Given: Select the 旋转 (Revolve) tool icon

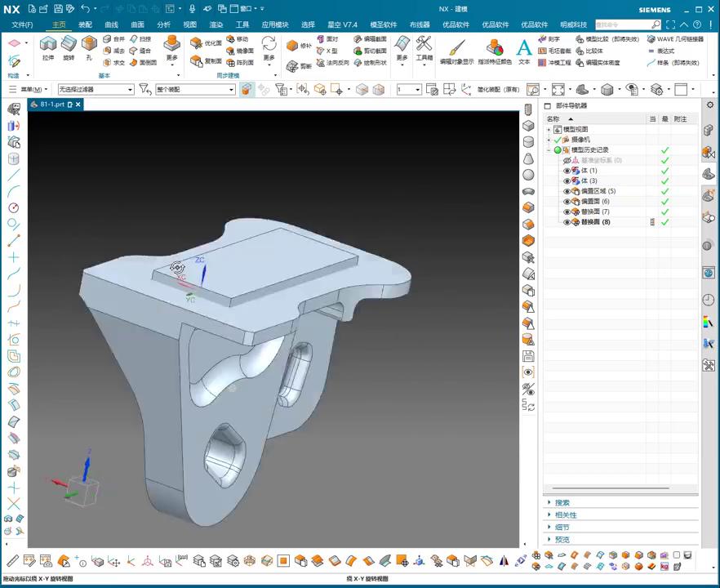Looking at the screenshot, I should (69, 44).
